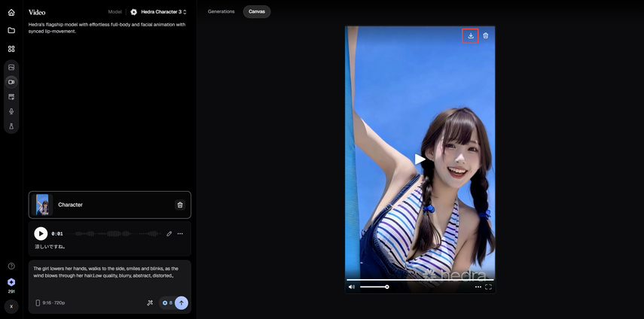Open the apps grid icon in sidebar

(11, 49)
